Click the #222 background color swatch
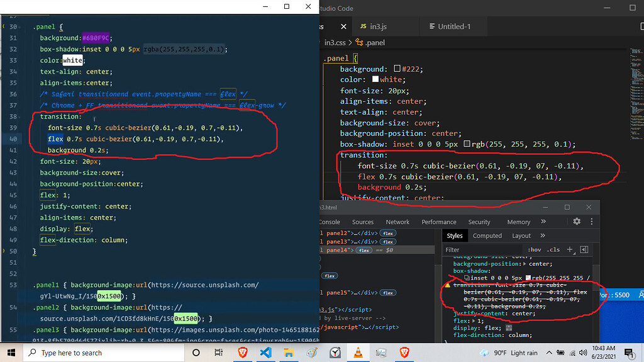 click(397, 69)
